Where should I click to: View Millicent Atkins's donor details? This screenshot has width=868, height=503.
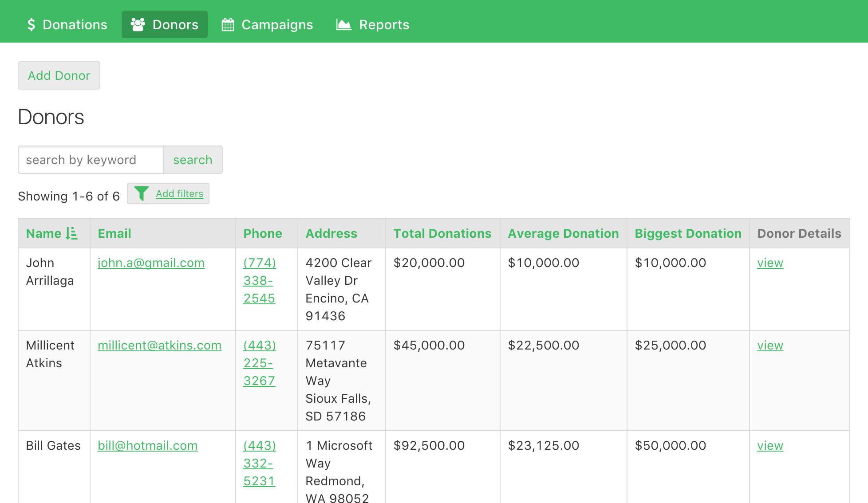point(769,345)
